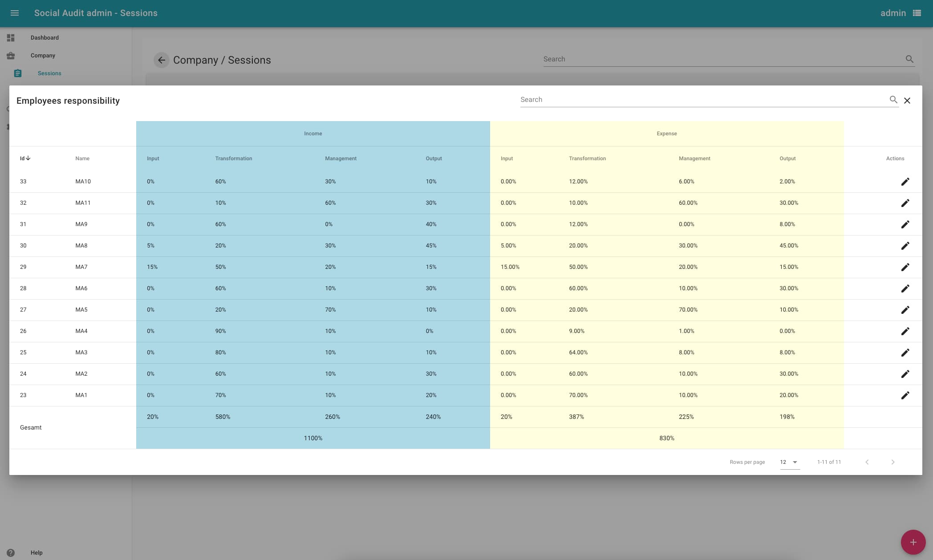Open Dashboard in the sidebar
Screen dimensions: 933x560
coord(45,38)
